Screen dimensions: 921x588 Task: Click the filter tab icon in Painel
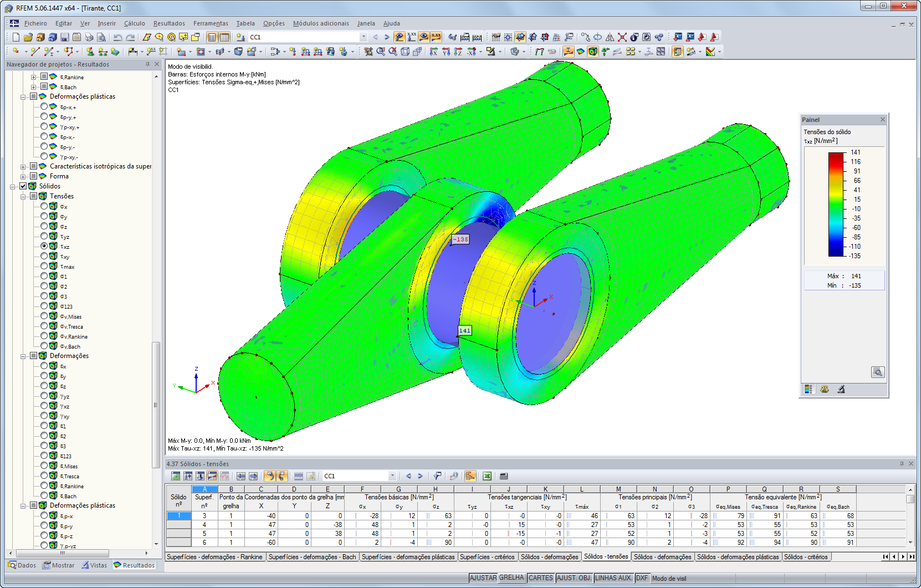[x=841, y=389]
